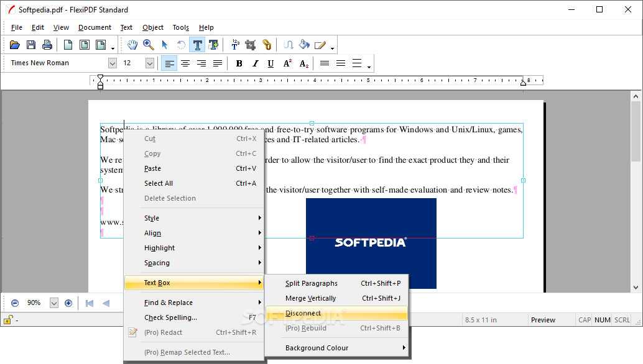Select the Hand pan tool
The height and width of the screenshot is (364, 643).
[132, 45]
